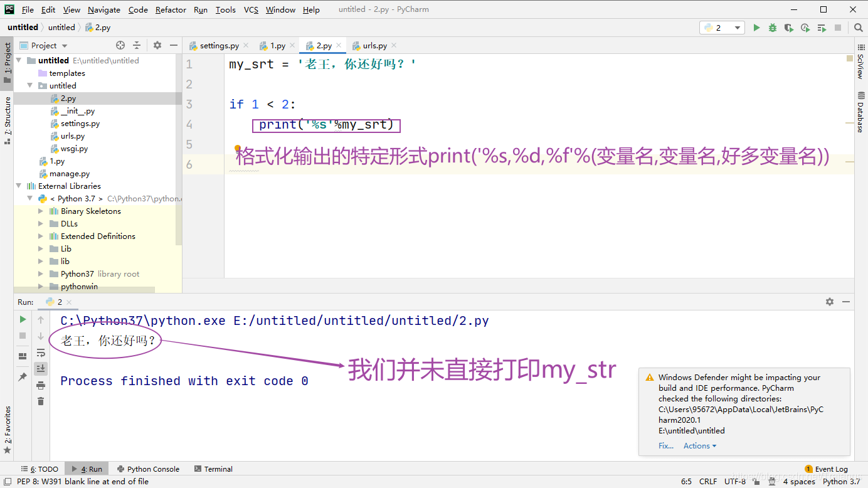Open the Actions dropdown in notification

pyautogui.click(x=700, y=446)
